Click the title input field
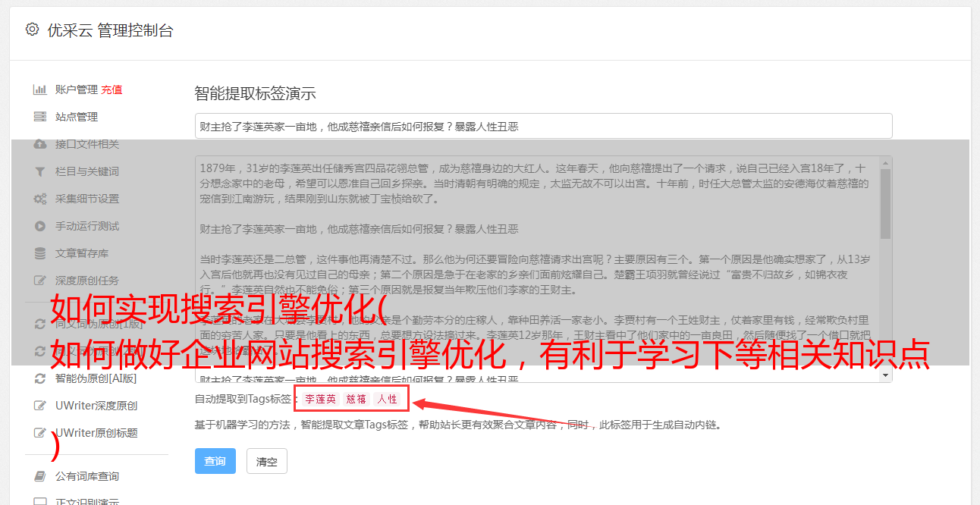 543,126
